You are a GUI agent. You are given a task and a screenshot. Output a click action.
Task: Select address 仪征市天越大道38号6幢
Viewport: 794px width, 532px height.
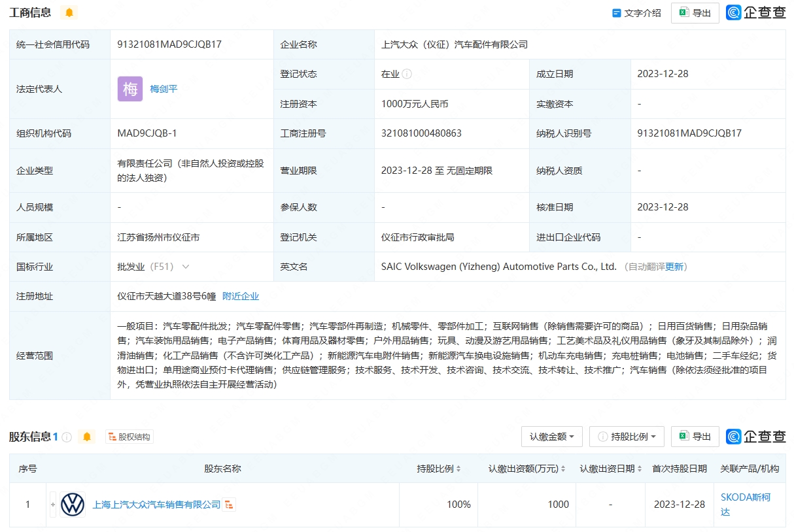pos(166,296)
